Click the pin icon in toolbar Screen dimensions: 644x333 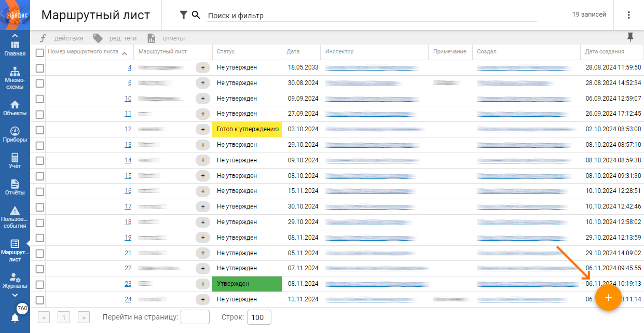631,37
